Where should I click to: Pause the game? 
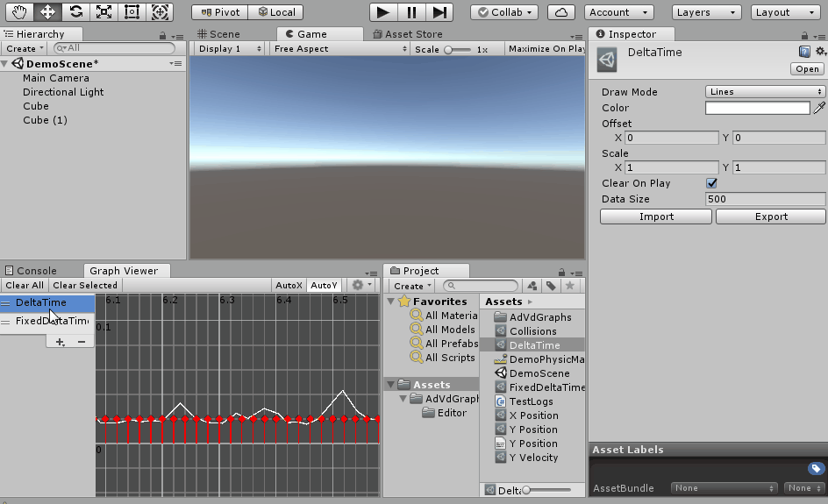pos(411,12)
